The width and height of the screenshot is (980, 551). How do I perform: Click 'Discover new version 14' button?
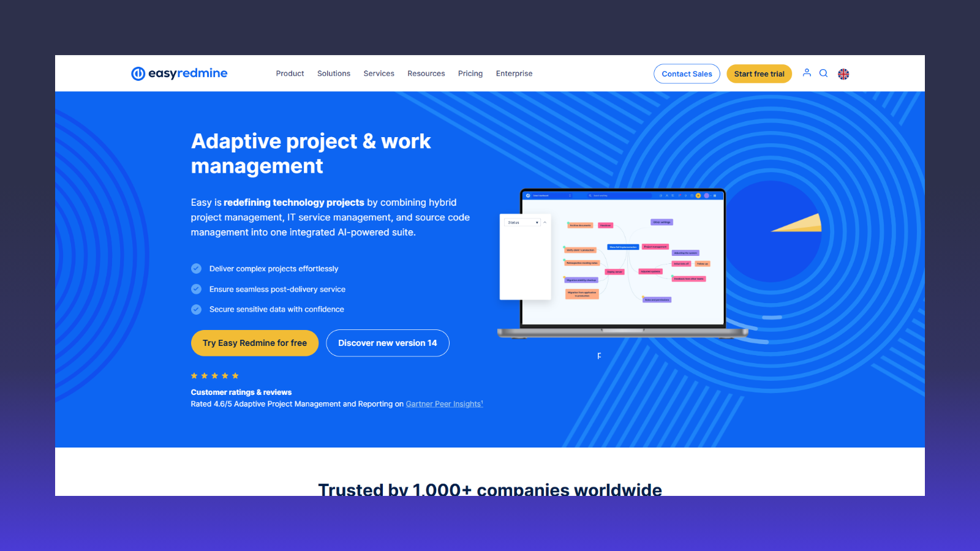point(388,343)
